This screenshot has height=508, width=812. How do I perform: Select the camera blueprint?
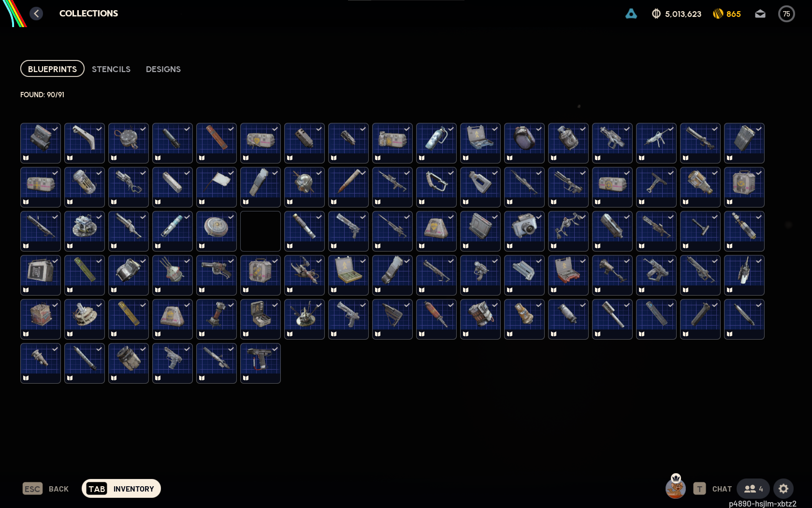(524, 231)
